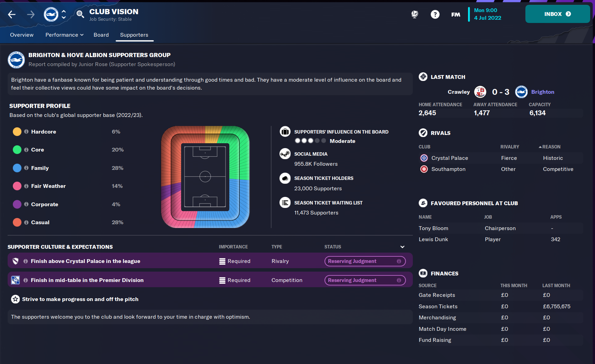Click the Favoured Personnel section icon

coord(423,203)
